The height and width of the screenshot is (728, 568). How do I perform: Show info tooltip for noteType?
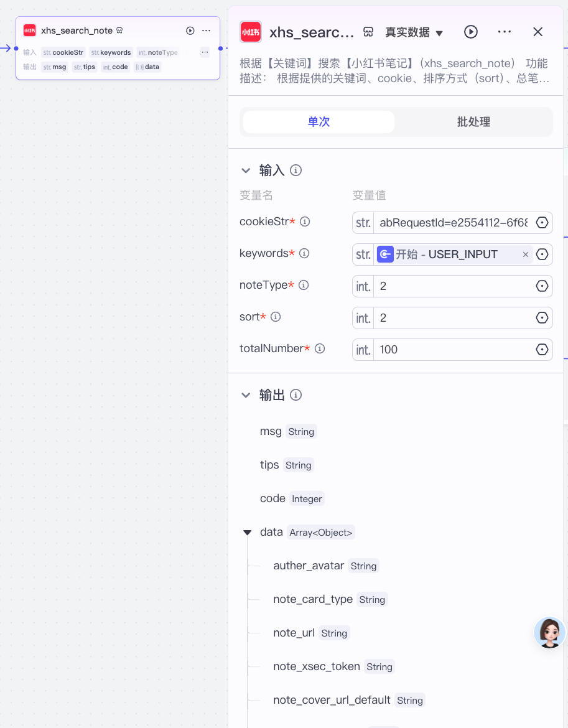[x=304, y=284]
